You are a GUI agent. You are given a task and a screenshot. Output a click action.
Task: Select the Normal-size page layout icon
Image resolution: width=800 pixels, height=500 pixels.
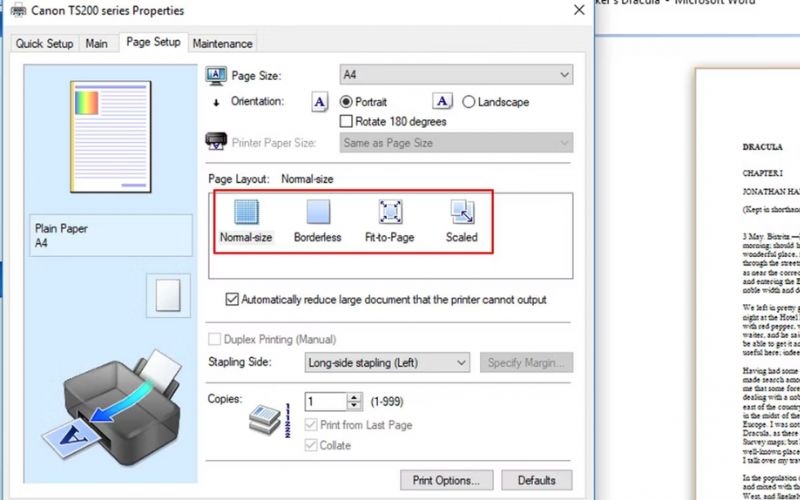(x=246, y=212)
